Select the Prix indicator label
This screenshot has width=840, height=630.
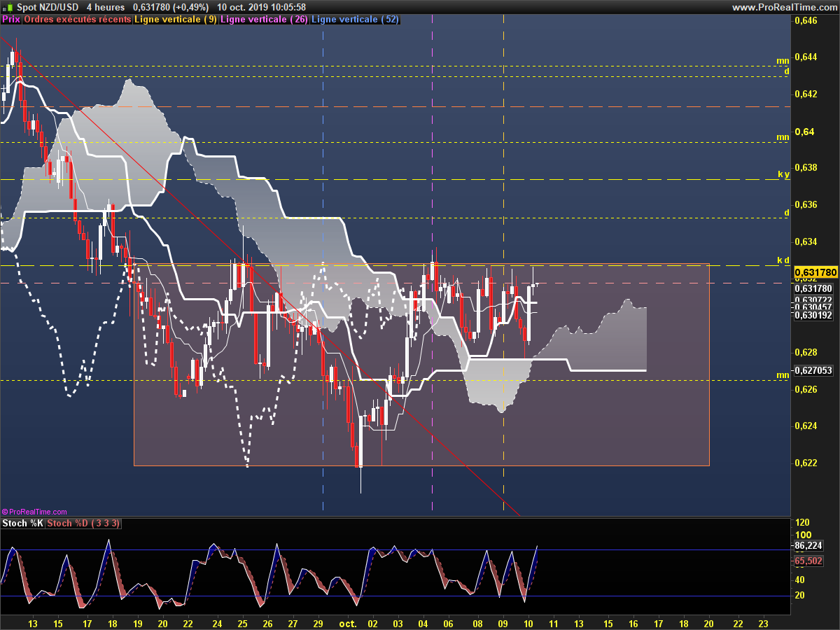pos(11,20)
